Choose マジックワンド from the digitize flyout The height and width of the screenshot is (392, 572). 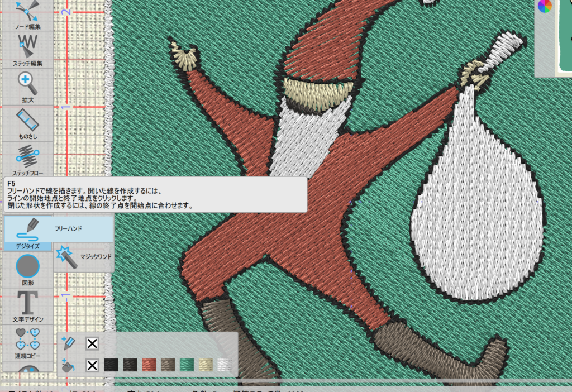coord(85,257)
